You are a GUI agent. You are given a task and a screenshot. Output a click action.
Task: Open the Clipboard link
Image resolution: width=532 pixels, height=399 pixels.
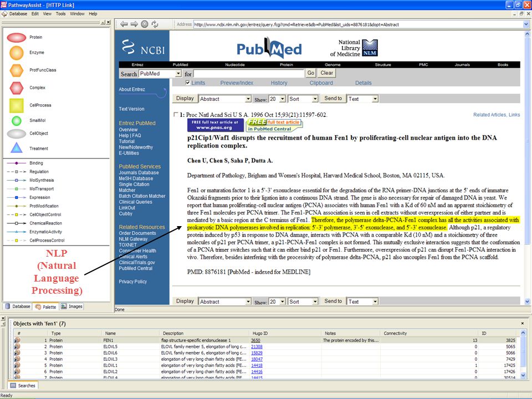pos(321,83)
